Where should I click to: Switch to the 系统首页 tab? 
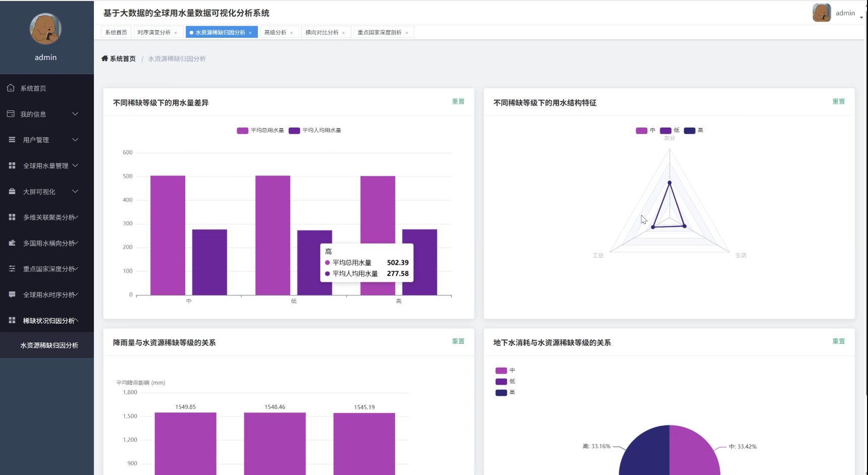coord(116,32)
